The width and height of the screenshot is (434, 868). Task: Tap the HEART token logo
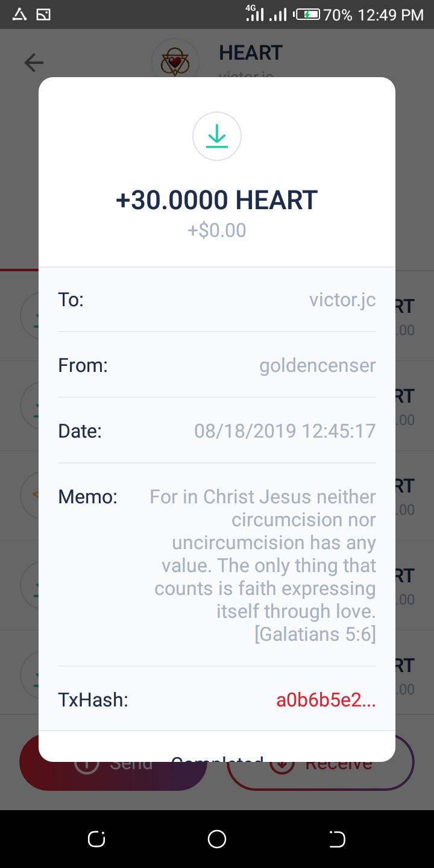point(175,61)
